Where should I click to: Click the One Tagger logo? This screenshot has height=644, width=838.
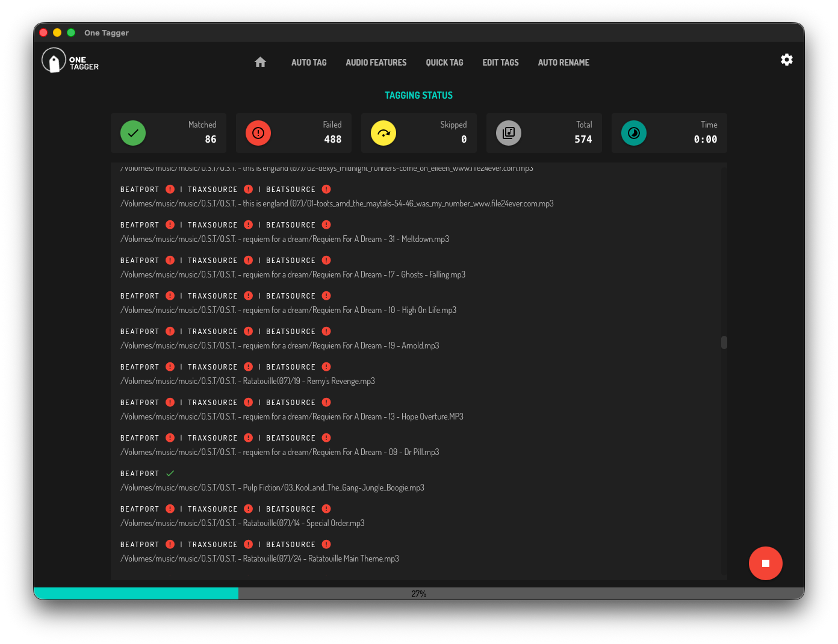click(70, 61)
